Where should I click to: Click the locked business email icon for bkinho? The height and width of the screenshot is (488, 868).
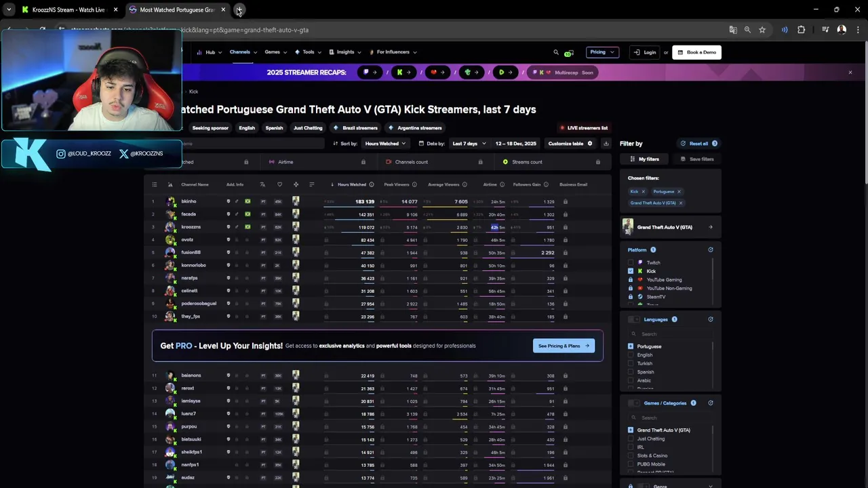565,201
